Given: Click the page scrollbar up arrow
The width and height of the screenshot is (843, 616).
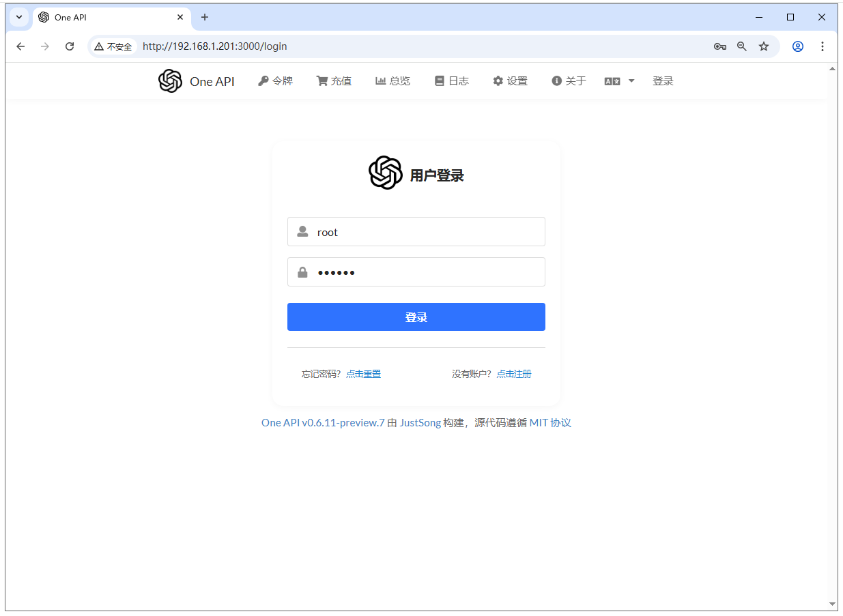Looking at the screenshot, I should [x=832, y=69].
